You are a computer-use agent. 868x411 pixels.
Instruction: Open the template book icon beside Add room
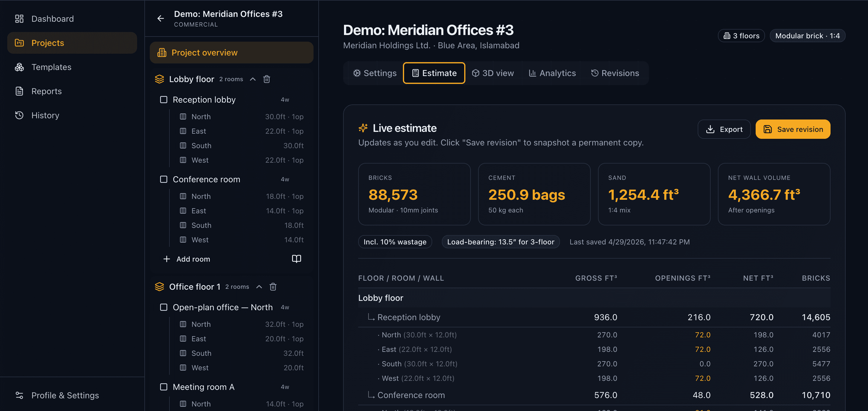point(296,259)
